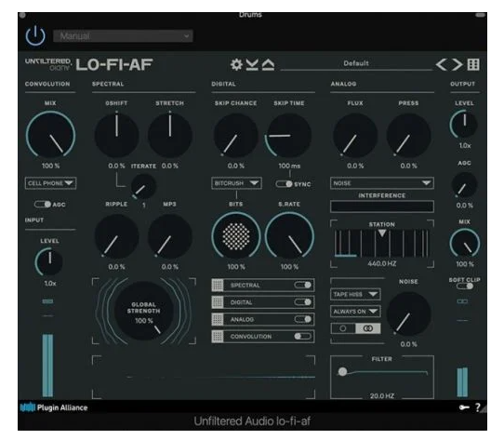
Task: Click the 20.0 HZ filter value
Action: point(382,396)
